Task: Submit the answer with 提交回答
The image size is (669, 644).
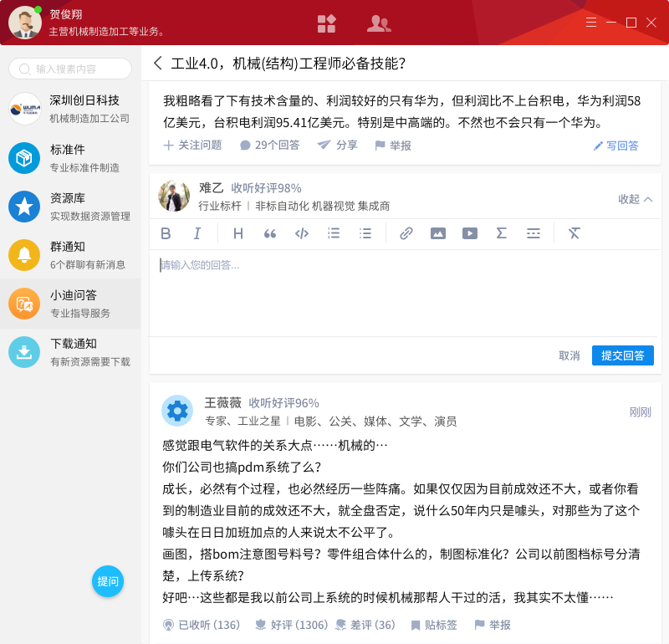Action: [622, 355]
